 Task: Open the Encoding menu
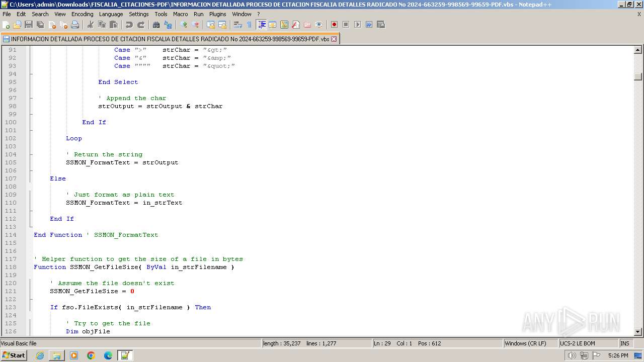point(82,14)
